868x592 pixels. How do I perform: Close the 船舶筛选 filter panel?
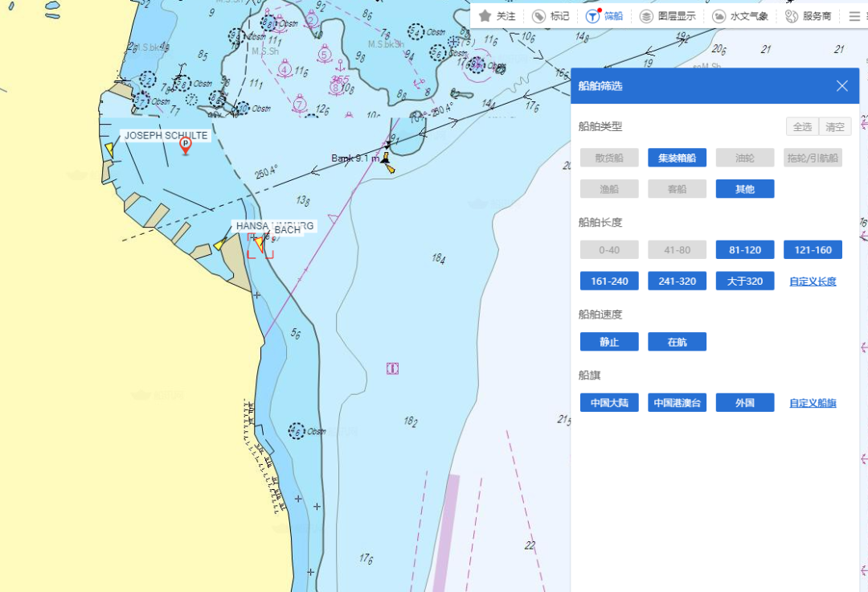pyautogui.click(x=841, y=86)
